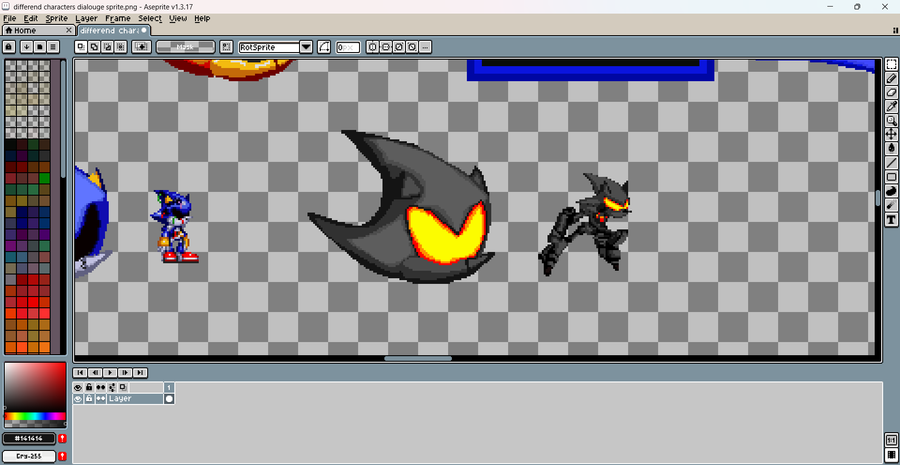
Task: Click the palette lock icon
Action: click(x=9, y=47)
